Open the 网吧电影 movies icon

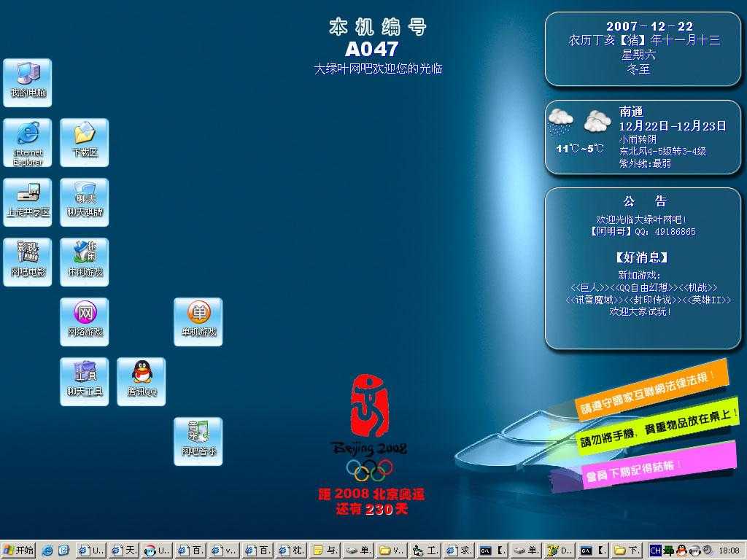(x=28, y=262)
